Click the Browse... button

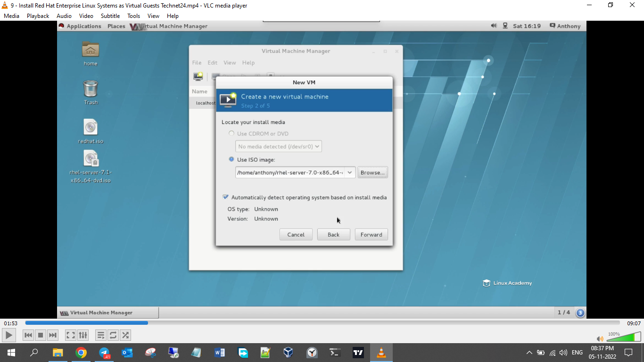pos(372,173)
